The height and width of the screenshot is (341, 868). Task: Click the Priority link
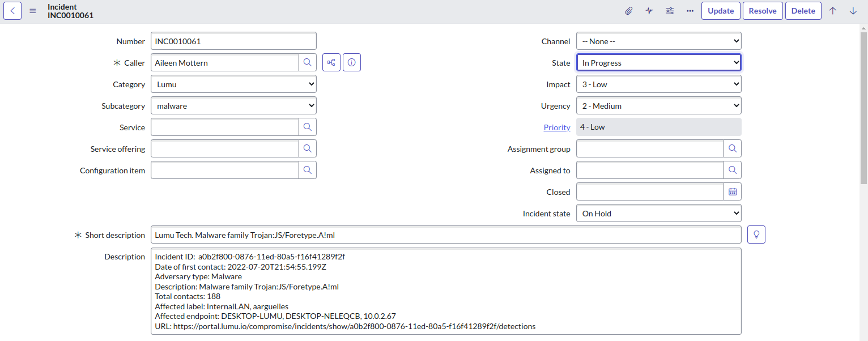click(x=556, y=127)
